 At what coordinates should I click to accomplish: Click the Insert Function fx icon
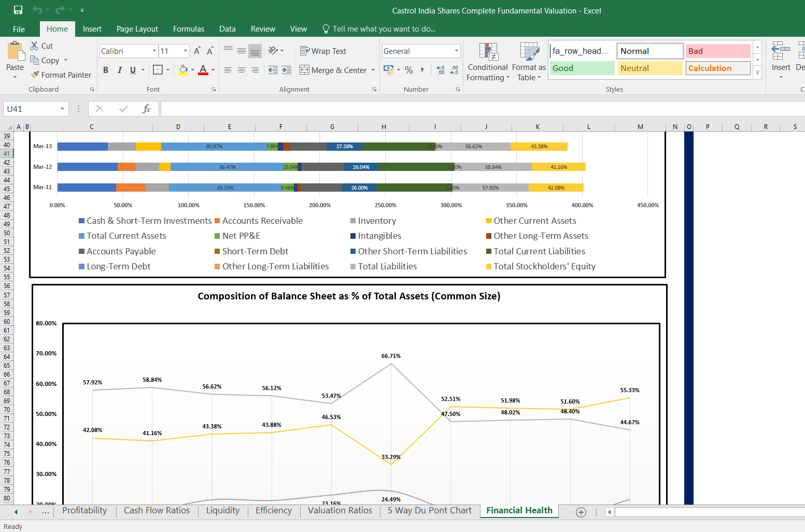coord(147,109)
